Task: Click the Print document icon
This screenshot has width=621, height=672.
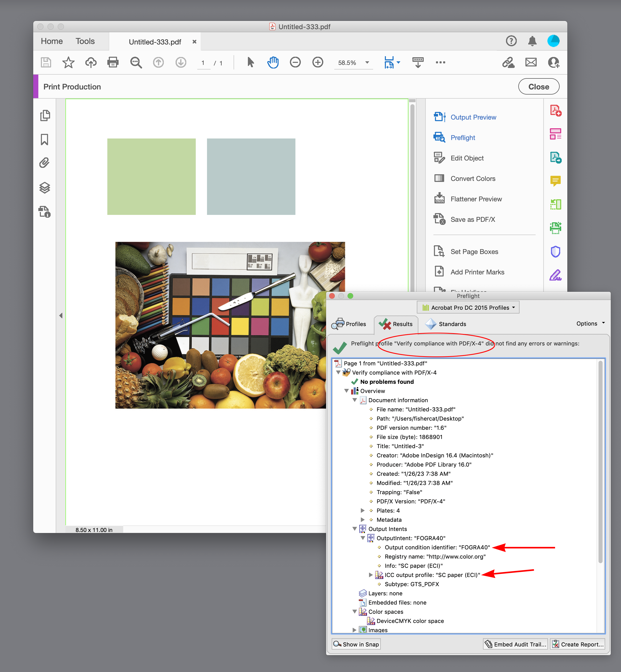Action: 113,63
